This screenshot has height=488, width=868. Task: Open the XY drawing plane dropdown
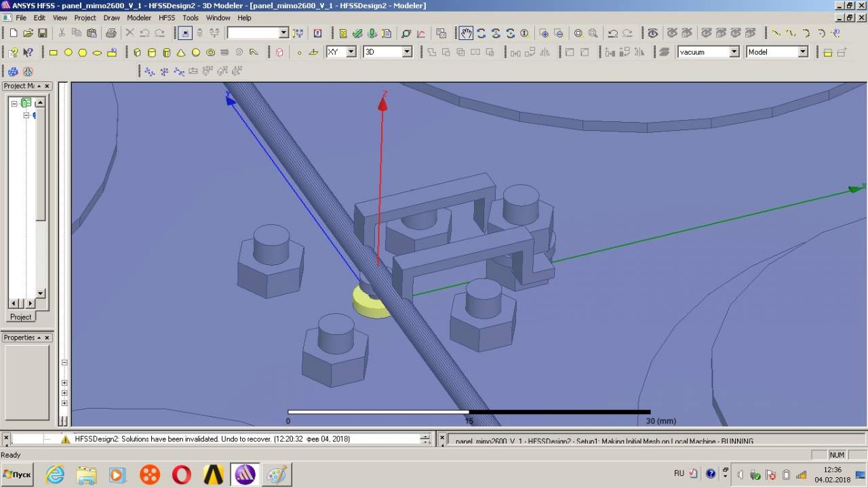pos(351,52)
